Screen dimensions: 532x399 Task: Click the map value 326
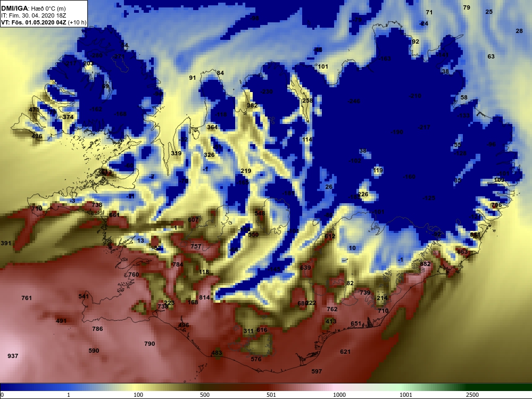(x=209, y=155)
